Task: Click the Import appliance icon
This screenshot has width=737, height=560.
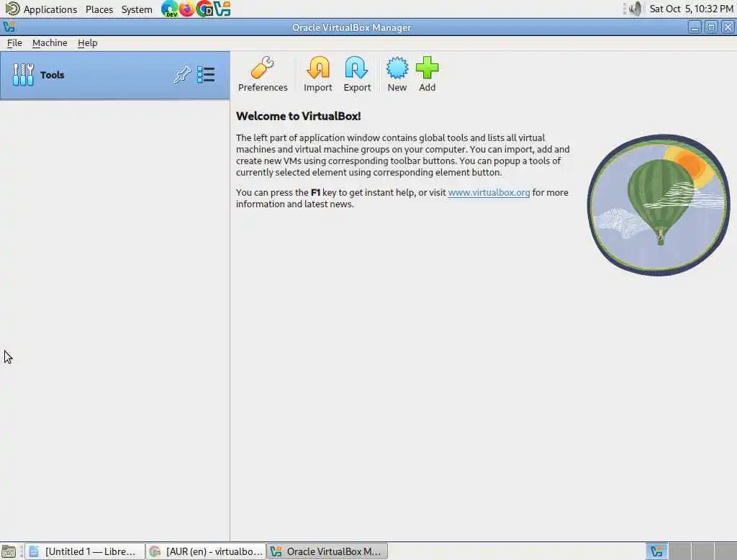Action: tap(317, 74)
